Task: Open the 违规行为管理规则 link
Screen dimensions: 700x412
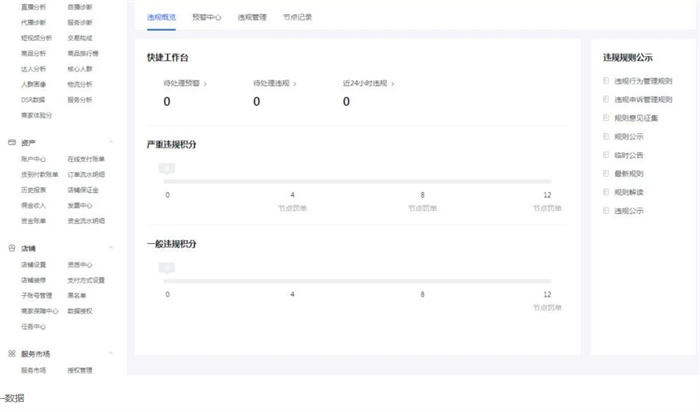Action: [x=643, y=81]
